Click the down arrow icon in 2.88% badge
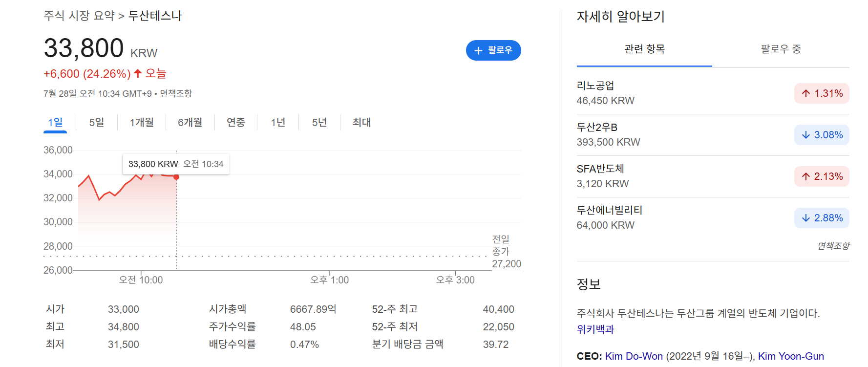The height and width of the screenshot is (367, 868). 806,218
